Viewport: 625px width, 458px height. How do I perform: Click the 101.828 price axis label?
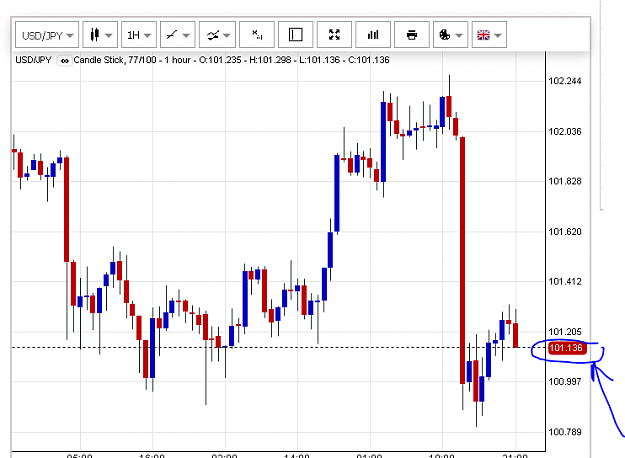(x=565, y=181)
